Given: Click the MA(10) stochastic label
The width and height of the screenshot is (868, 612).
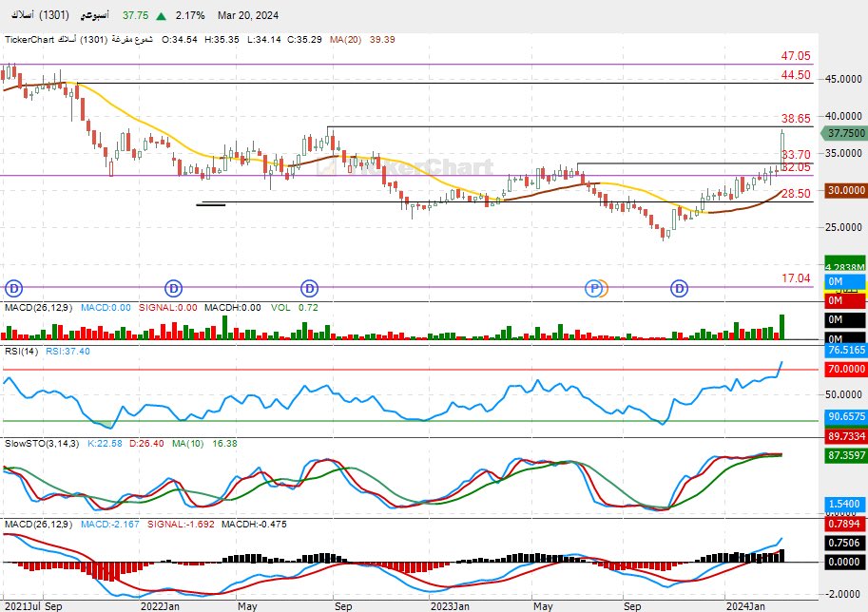Looking at the screenshot, I should click(187, 444).
